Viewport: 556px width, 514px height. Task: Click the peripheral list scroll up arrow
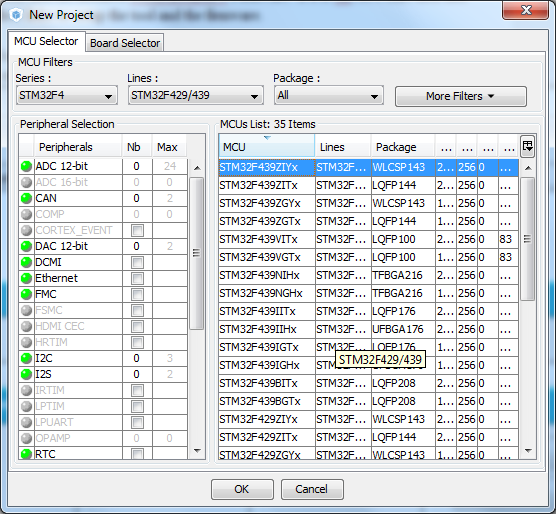pos(197,168)
